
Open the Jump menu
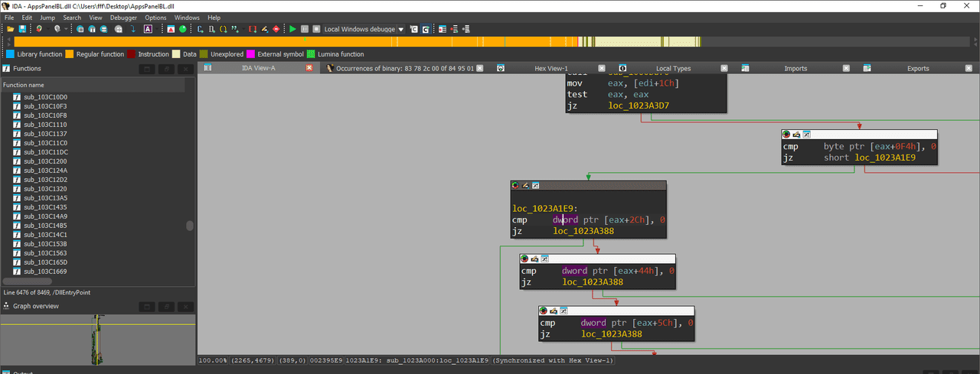coord(47,17)
